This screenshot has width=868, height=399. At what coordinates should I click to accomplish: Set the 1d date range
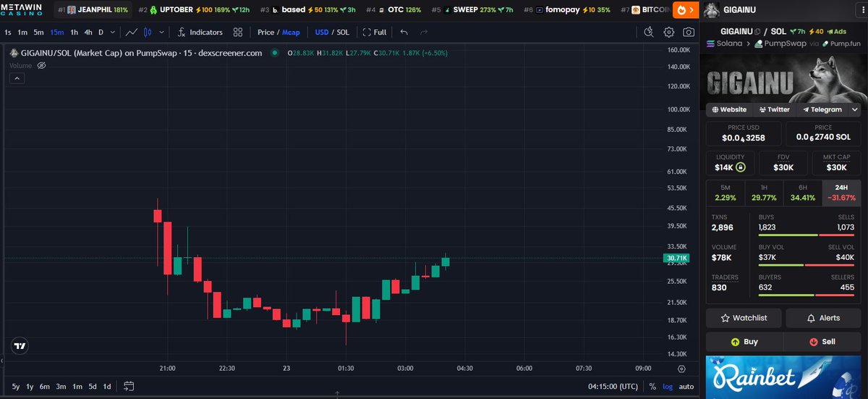(107, 387)
